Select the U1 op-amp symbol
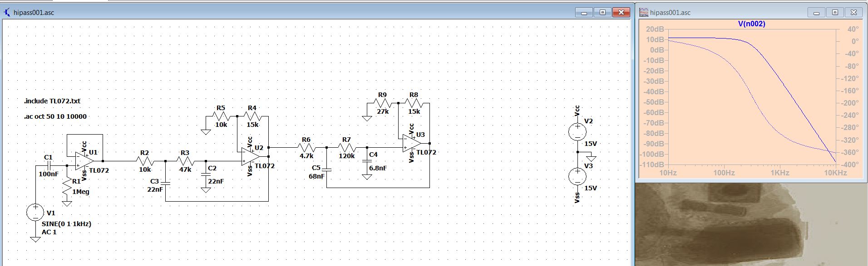The height and width of the screenshot is (266, 868). coord(84,161)
